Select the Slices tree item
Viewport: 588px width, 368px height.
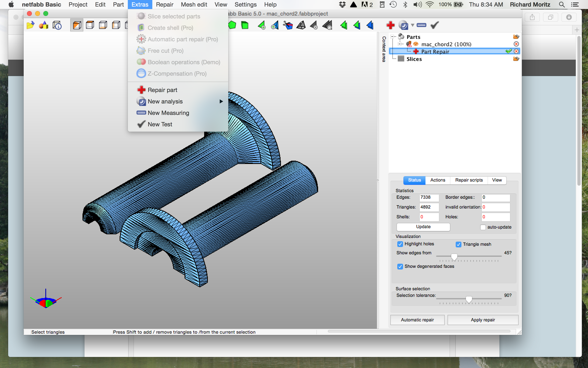point(414,59)
